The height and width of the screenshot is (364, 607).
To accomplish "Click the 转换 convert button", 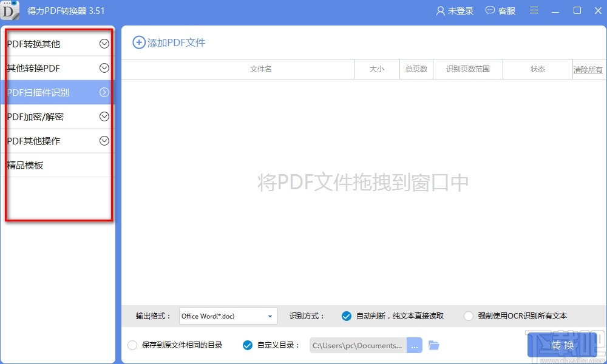I will point(562,345).
